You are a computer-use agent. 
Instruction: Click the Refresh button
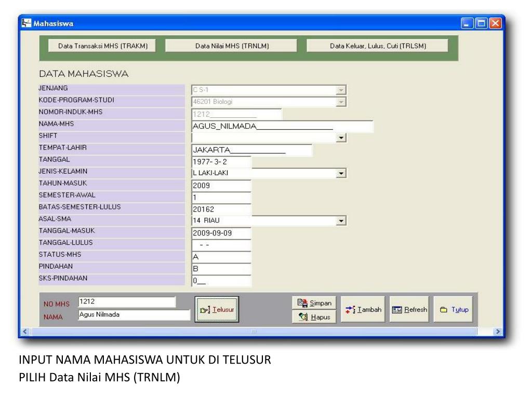[x=409, y=310]
